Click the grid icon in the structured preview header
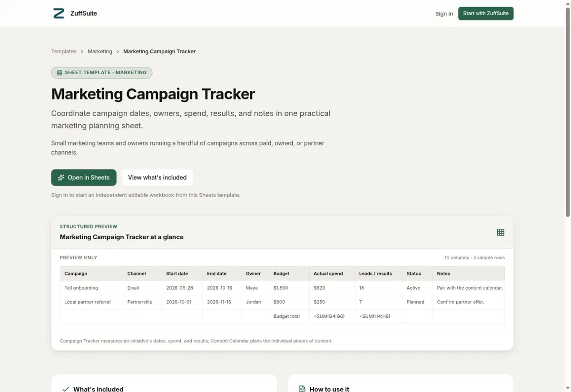This screenshot has height=392, width=571. (x=501, y=232)
